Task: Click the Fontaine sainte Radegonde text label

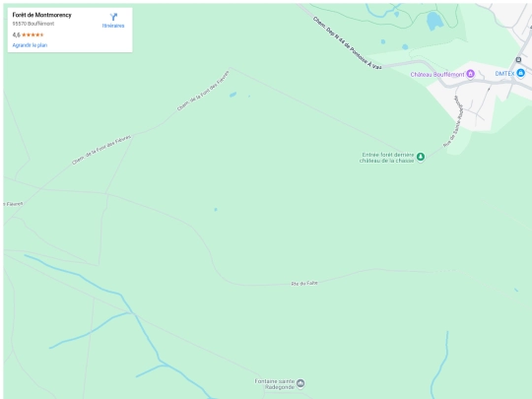Action: [x=275, y=384]
